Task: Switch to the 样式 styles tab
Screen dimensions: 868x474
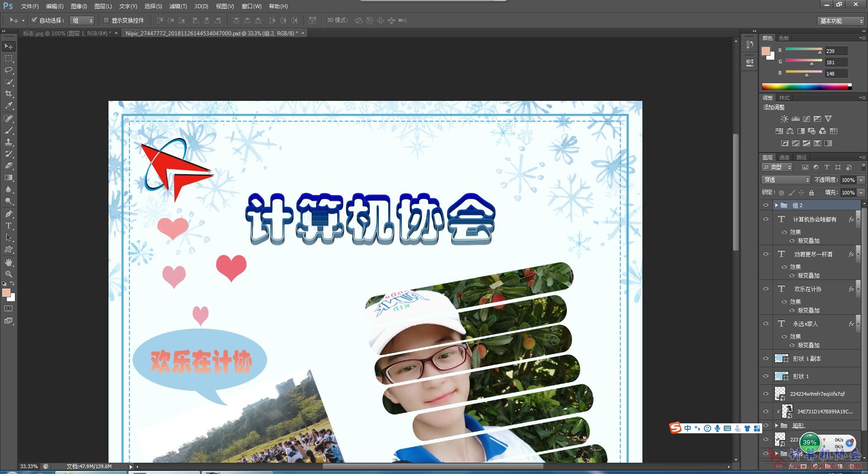Action: click(784, 98)
